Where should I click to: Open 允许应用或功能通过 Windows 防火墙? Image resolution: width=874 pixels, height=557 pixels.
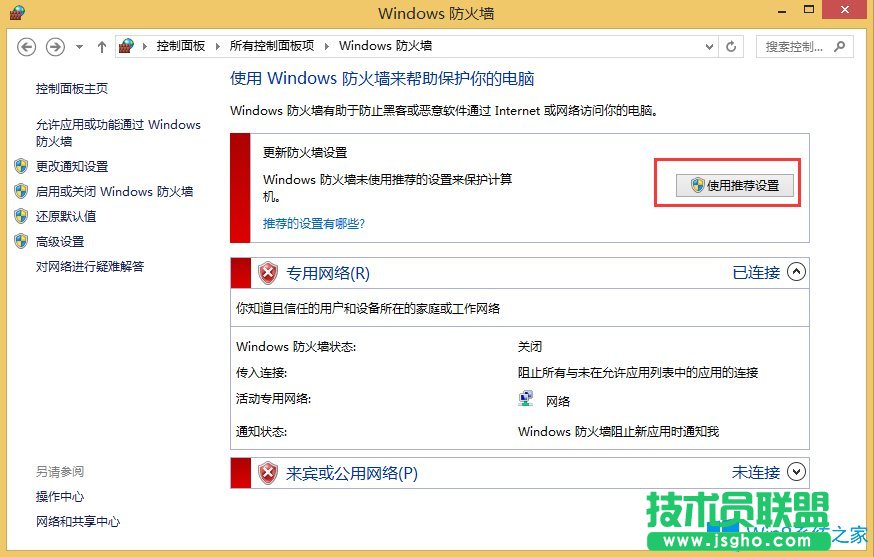point(118,133)
